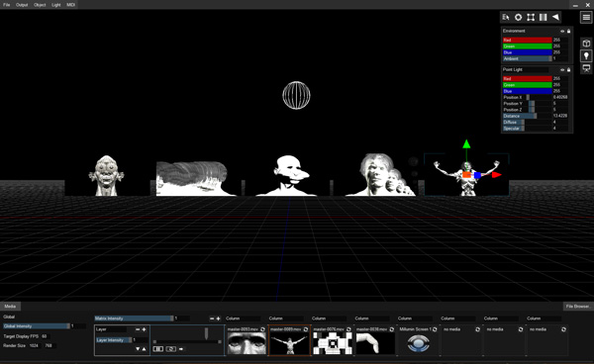
Task: Add a matrix column with plus
Action: [x=218, y=318]
